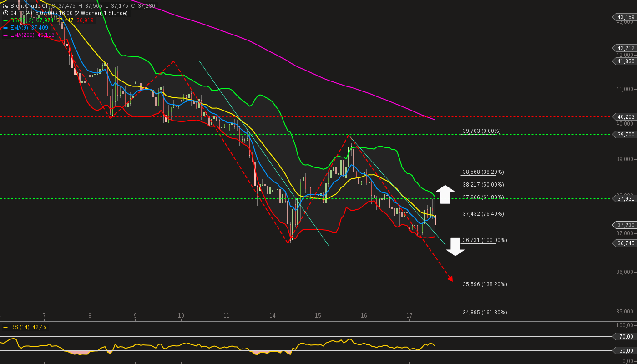The height and width of the screenshot is (364, 637).
Task: Click the RSI value 42,45
Action: tap(40, 327)
